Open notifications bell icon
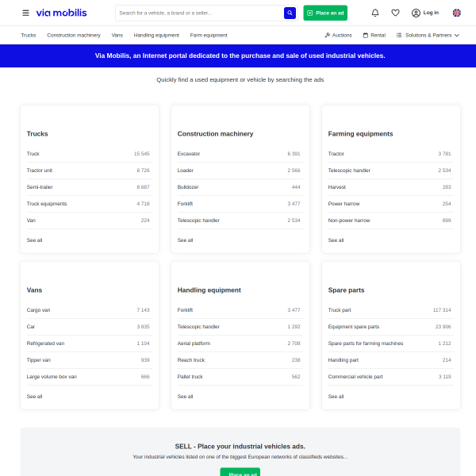476x476 pixels. (x=375, y=13)
